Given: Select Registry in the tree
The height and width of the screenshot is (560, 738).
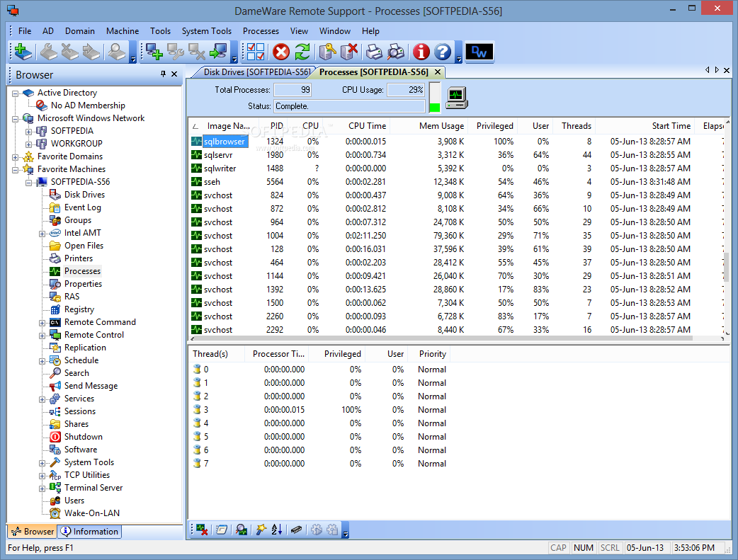Looking at the screenshot, I should pos(79,309).
